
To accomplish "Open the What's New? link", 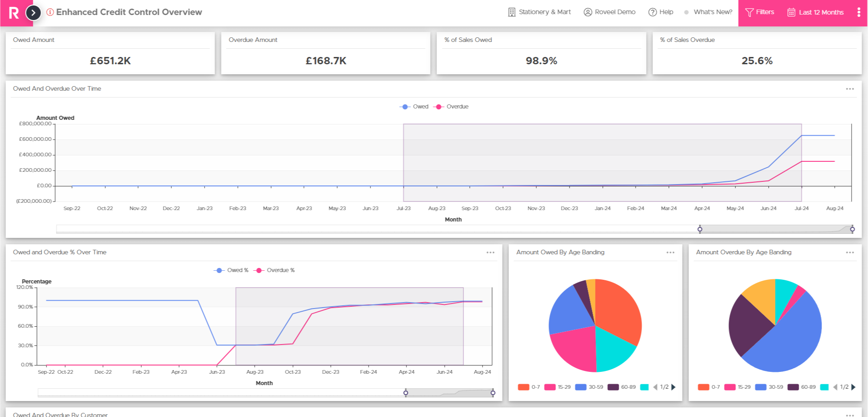I will (713, 12).
